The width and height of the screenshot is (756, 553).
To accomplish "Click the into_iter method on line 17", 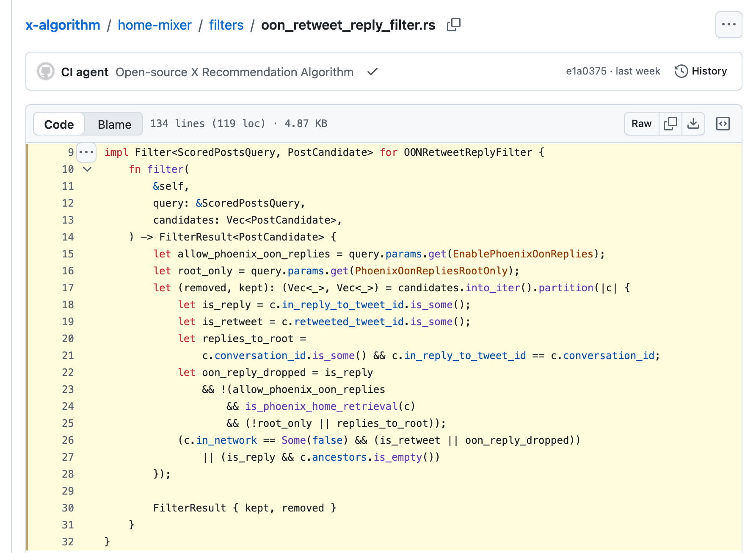I will (x=493, y=288).
